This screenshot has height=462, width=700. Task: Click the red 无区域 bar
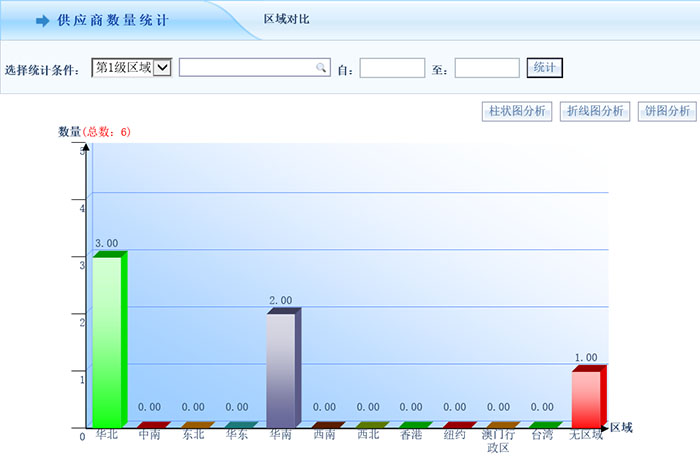tap(586, 398)
